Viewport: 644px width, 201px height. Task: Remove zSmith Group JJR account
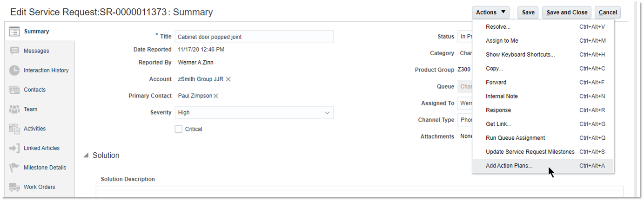[x=228, y=79]
